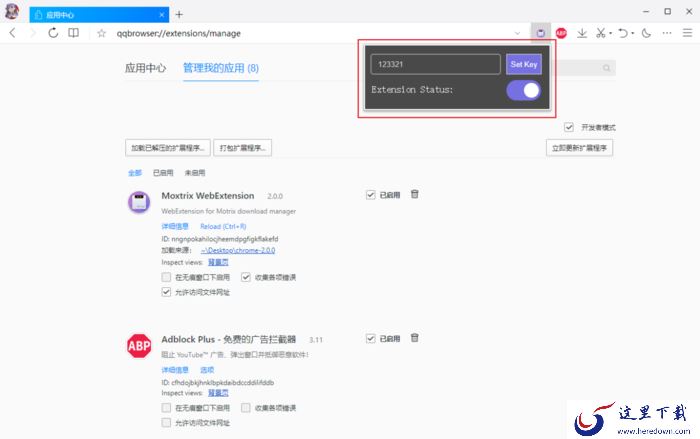Click the extensions search box

coord(583,68)
